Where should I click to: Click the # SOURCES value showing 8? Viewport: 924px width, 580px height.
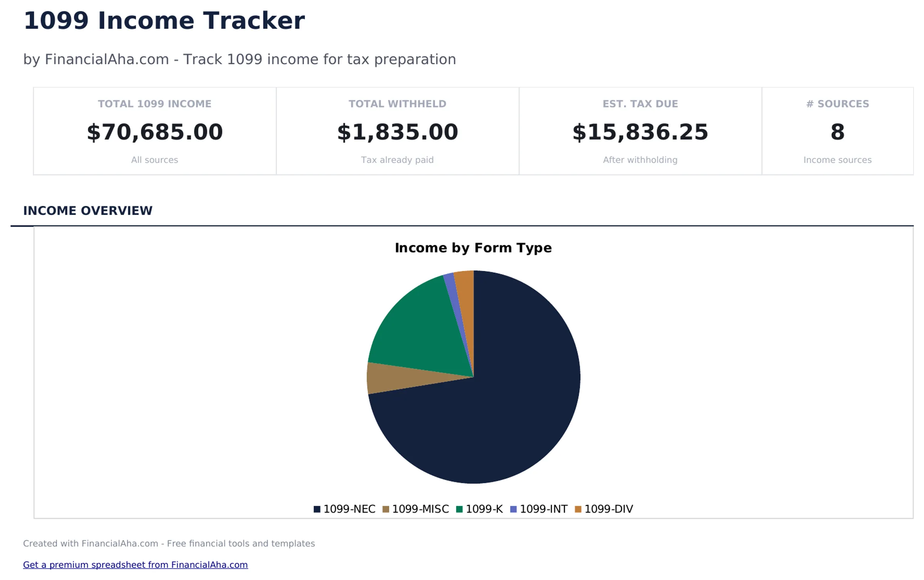837,132
